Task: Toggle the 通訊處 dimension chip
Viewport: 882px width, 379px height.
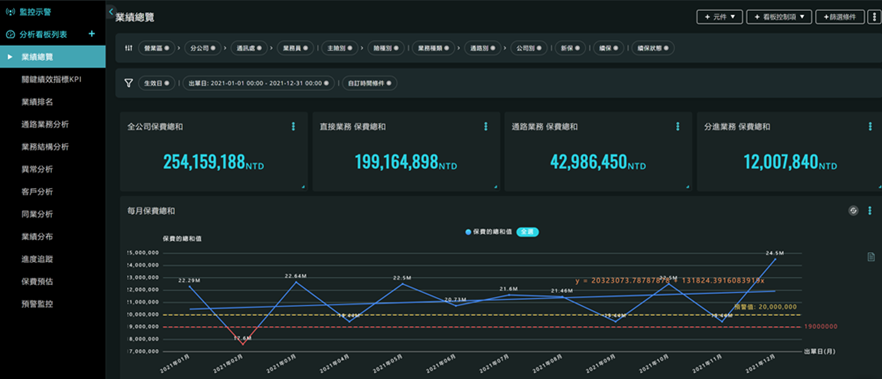Action: click(x=249, y=48)
